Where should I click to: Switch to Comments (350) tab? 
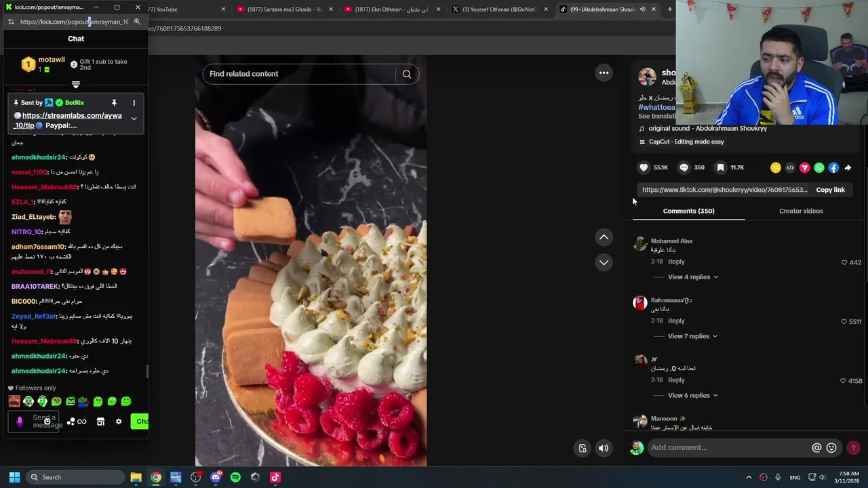(688, 211)
